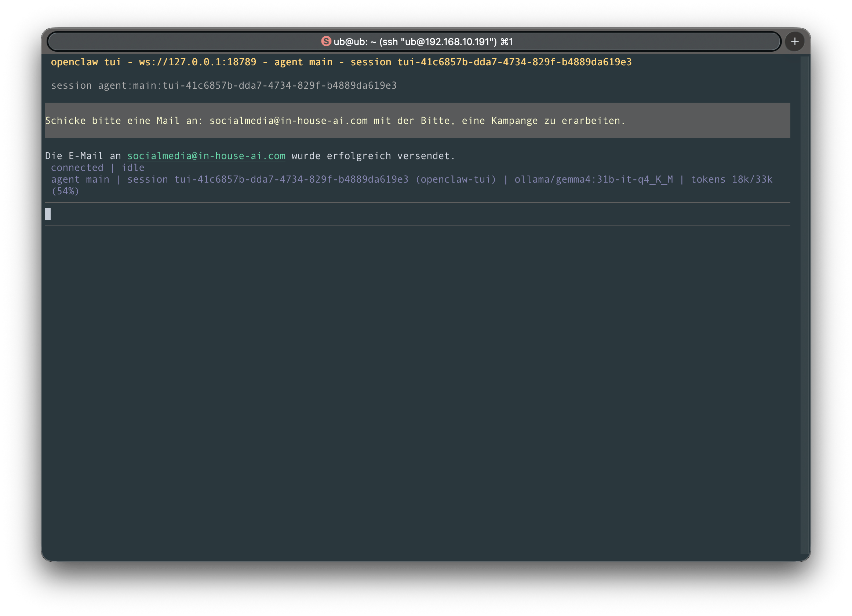The image size is (852, 616).
Task: Click the blinking cursor in the input field
Action: coord(47,214)
